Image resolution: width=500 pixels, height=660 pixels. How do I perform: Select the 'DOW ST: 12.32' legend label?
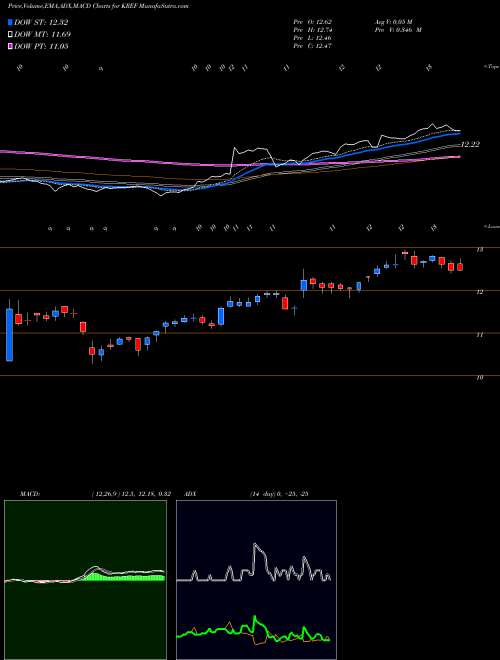click(41, 23)
